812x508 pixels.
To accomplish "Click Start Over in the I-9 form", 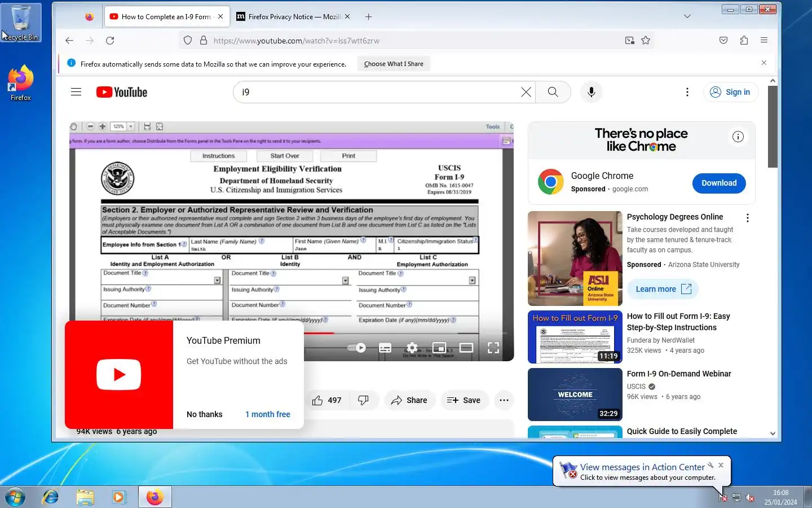I will coord(284,156).
